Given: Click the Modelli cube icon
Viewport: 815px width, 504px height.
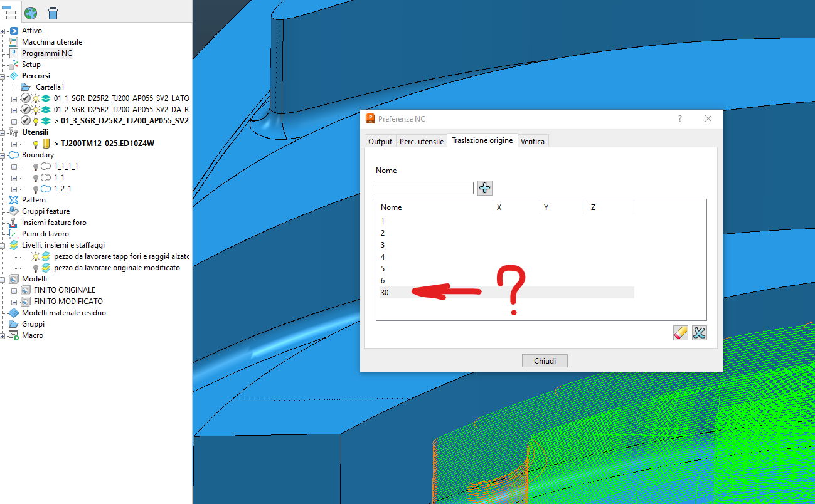Looking at the screenshot, I should coord(14,279).
